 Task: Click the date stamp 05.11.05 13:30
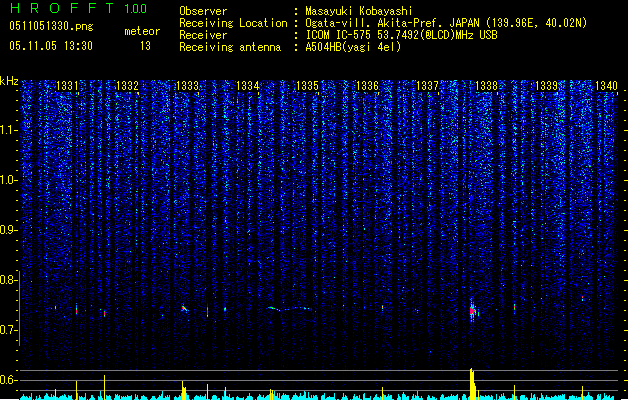(x=51, y=46)
